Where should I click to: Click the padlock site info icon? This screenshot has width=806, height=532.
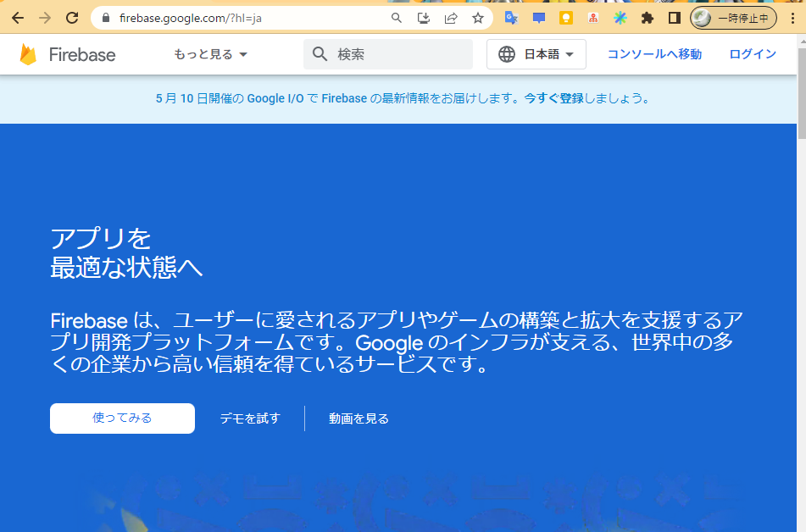pos(106,18)
